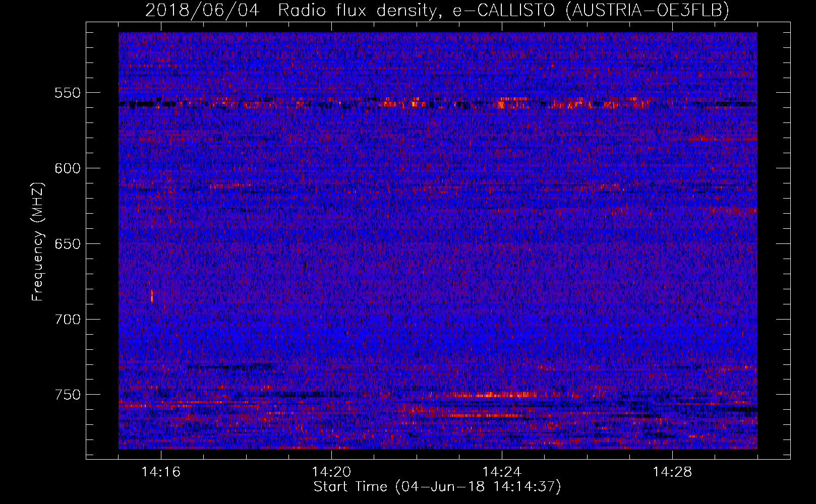Click the 550 frequency tick label

tap(68, 93)
